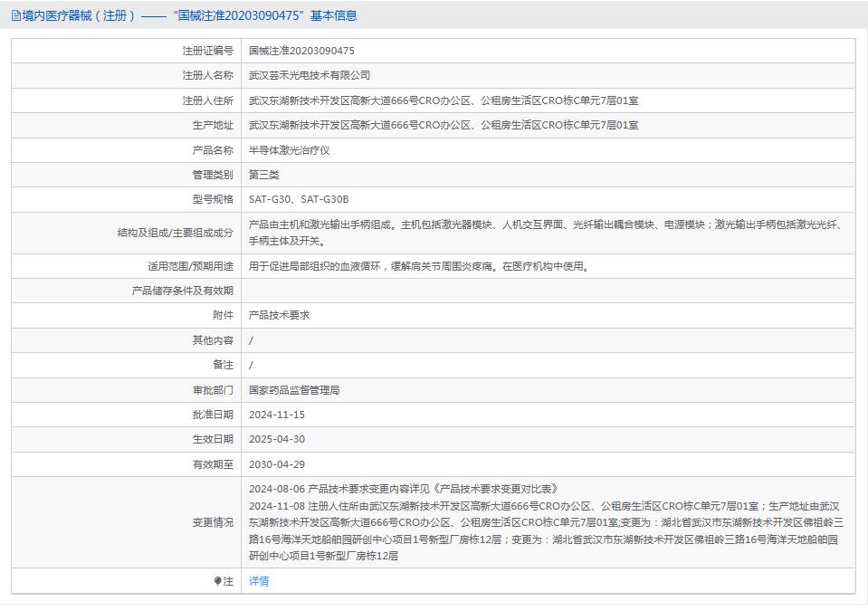868x611 pixels.
Task: Click the management category value 第三类
Action: 264,175
